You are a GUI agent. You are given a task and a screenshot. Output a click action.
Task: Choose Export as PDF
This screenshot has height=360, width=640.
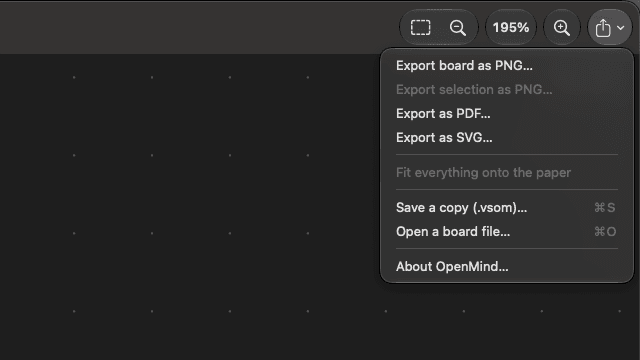point(507,114)
